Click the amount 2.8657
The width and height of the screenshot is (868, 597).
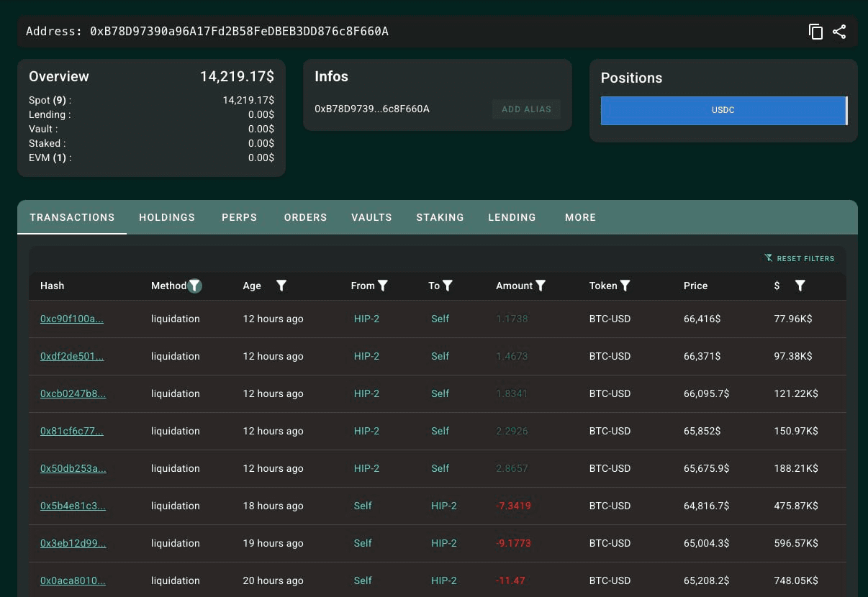click(512, 468)
